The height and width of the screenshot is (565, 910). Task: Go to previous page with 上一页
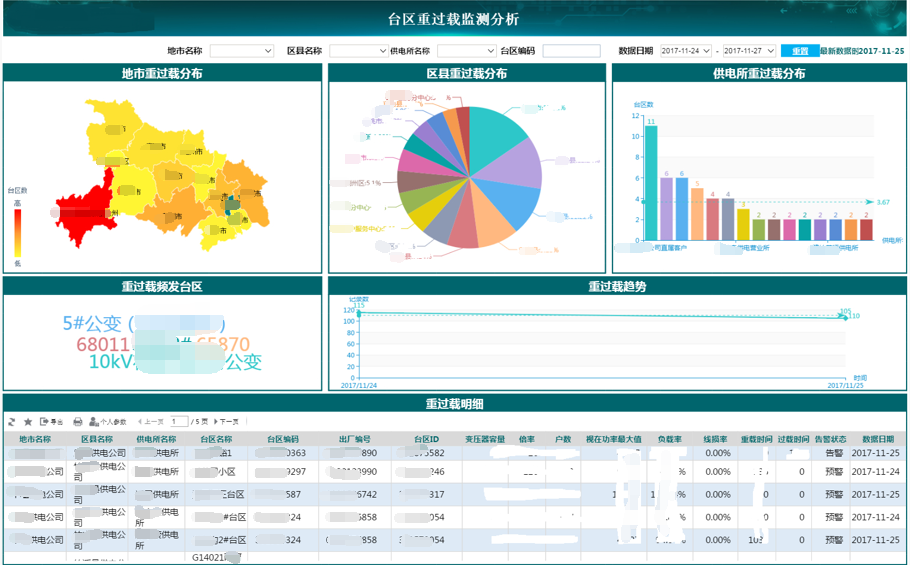pyautogui.click(x=151, y=422)
